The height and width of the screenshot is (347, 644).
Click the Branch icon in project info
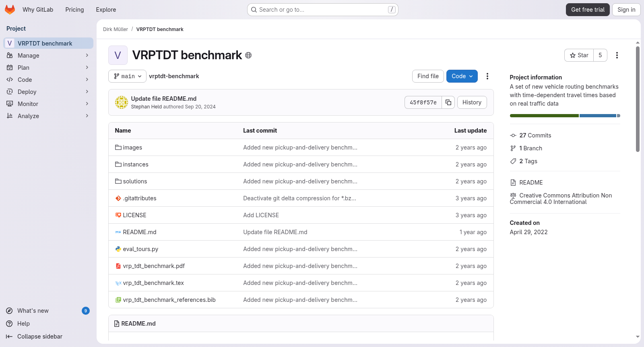(x=513, y=148)
